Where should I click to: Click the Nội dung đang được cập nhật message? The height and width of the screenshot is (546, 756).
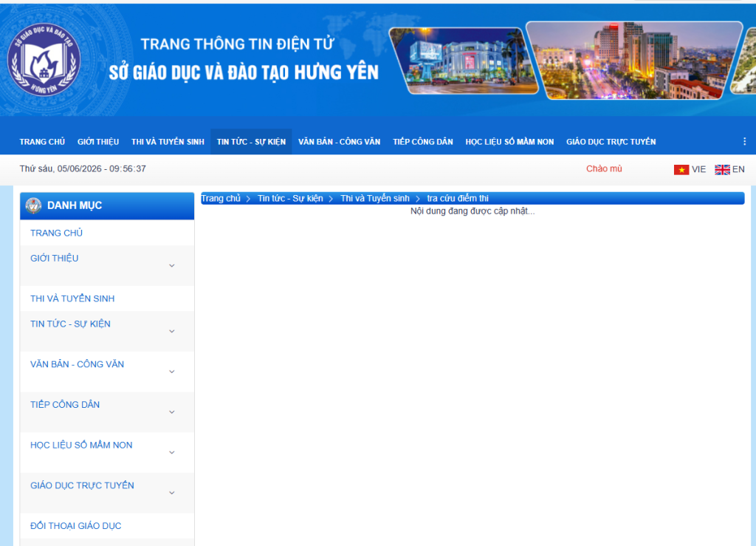click(x=472, y=211)
